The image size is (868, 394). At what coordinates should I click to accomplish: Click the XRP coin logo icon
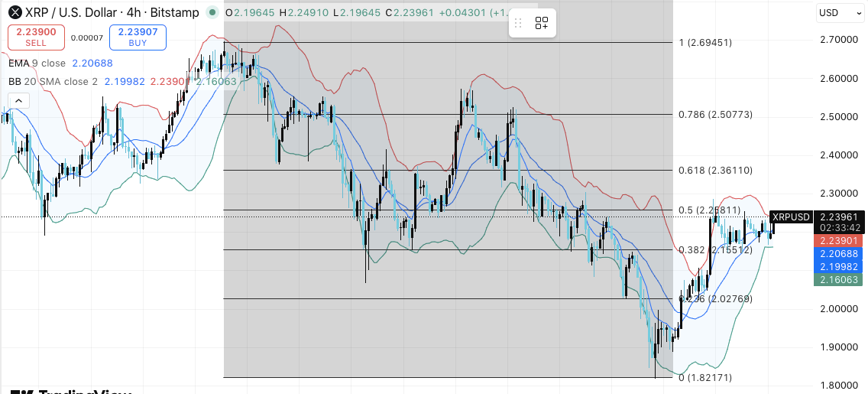point(15,13)
